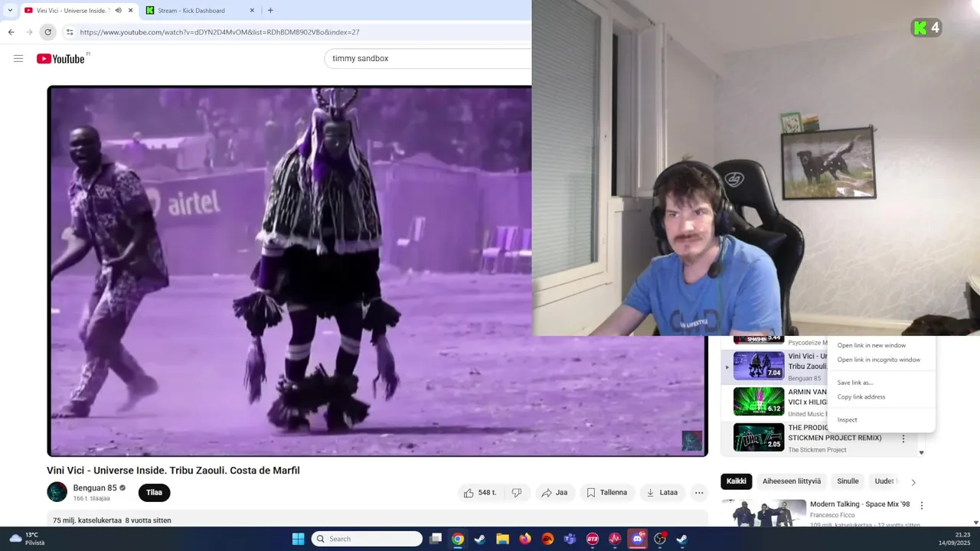Select the Uudet filter chip
This screenshot has width=980, height=551.
(884, 481)
